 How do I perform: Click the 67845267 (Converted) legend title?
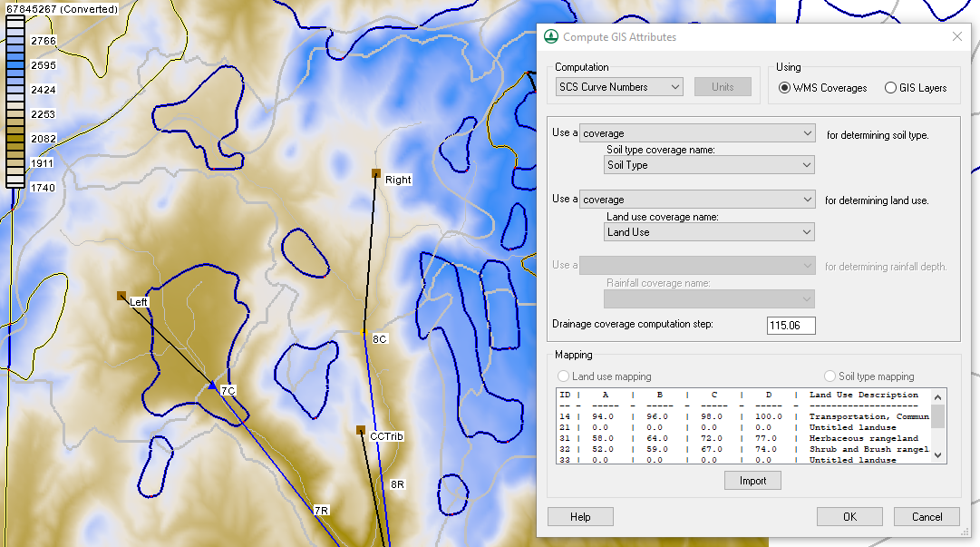[x=62, y=9]
